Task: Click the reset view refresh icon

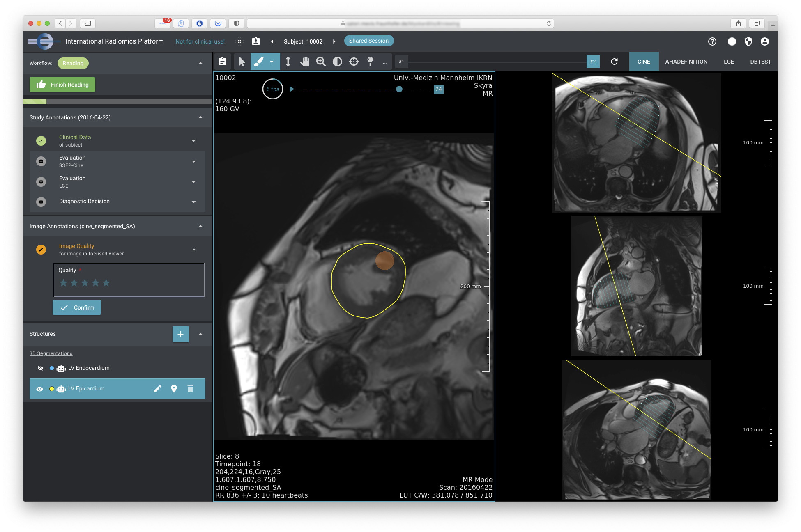Action: (615, 62)
